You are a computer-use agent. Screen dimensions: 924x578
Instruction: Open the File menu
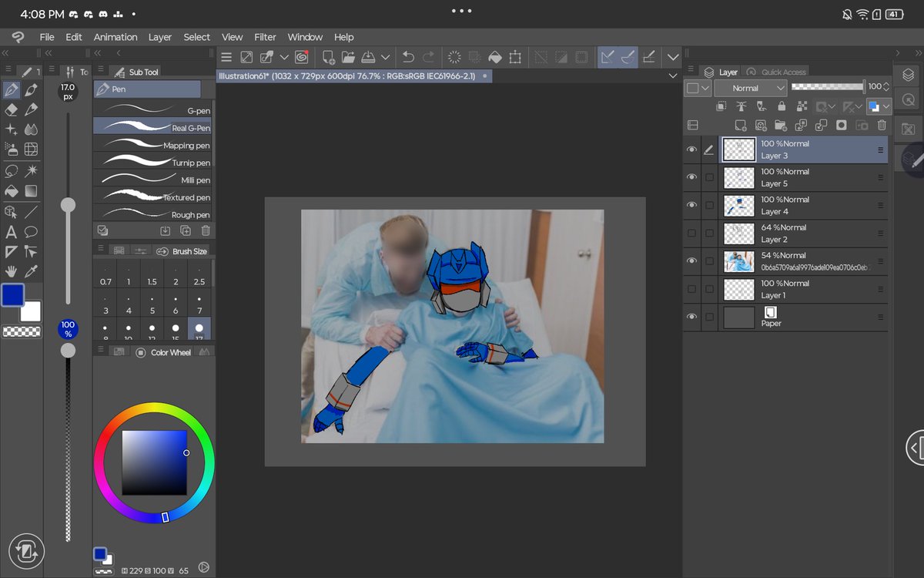[x=47, y=37]
